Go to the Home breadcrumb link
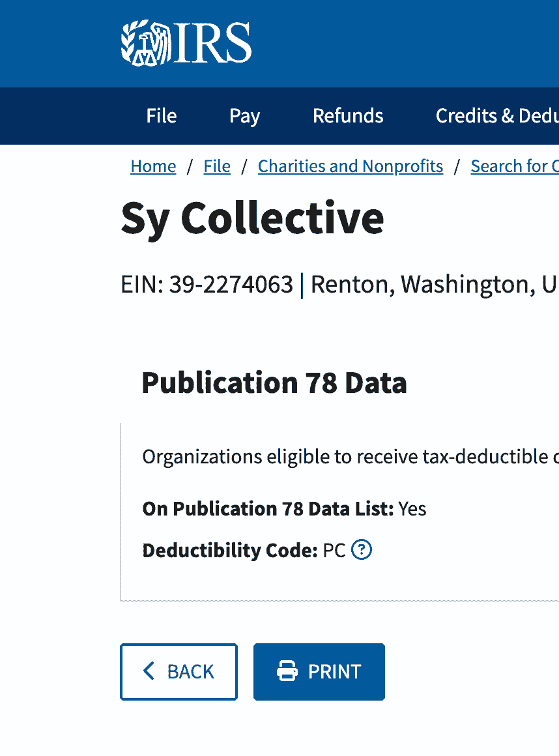559x756 pixels. [x=153, y=166]
